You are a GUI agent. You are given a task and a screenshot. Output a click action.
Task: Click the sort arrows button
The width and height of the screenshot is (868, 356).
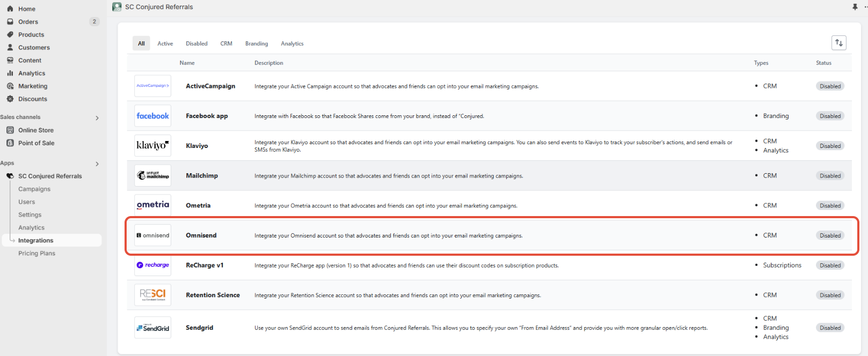(x=839, y=43)
